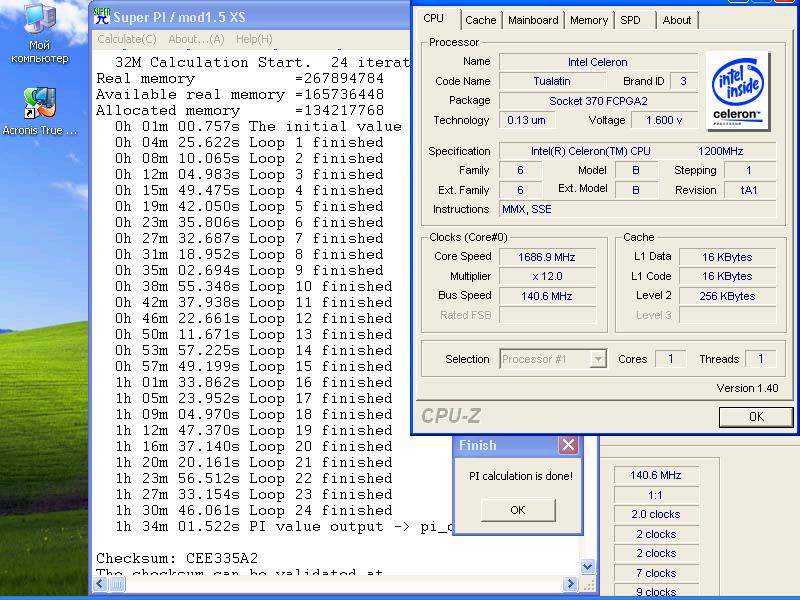800x600 pixels.
Task: Click the 7 clocks value in background window
Action: click(656, 573)
